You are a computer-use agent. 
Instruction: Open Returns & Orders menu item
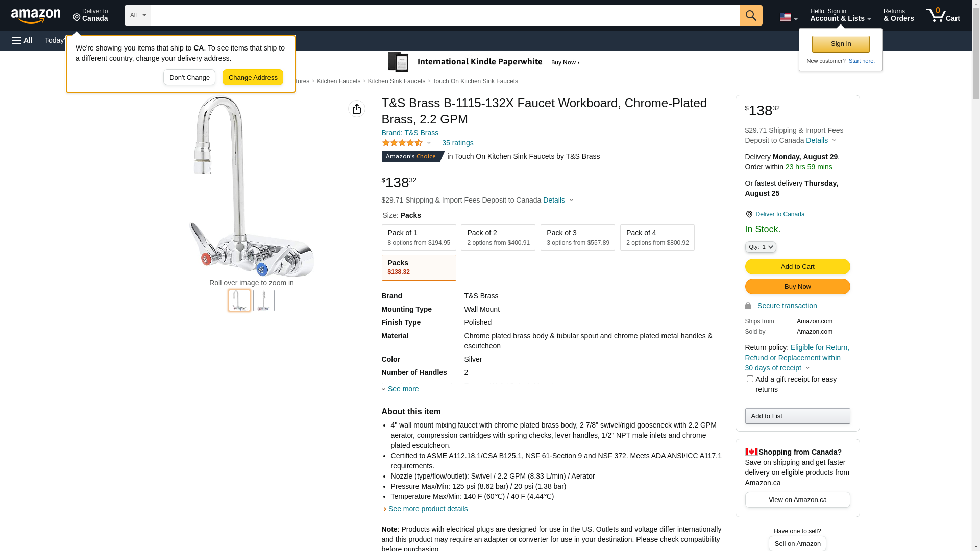coord(898,15)
